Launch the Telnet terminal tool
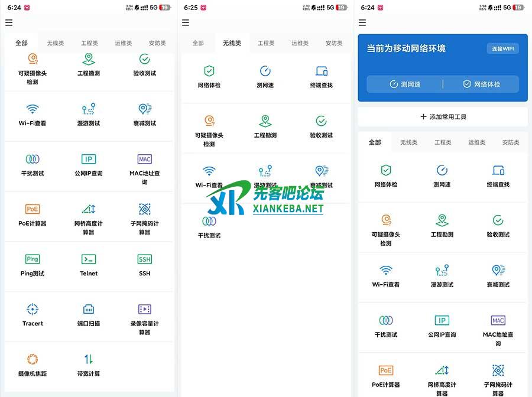Image resolution: width=532 pixels, height=397 pixels. (89, 263)
